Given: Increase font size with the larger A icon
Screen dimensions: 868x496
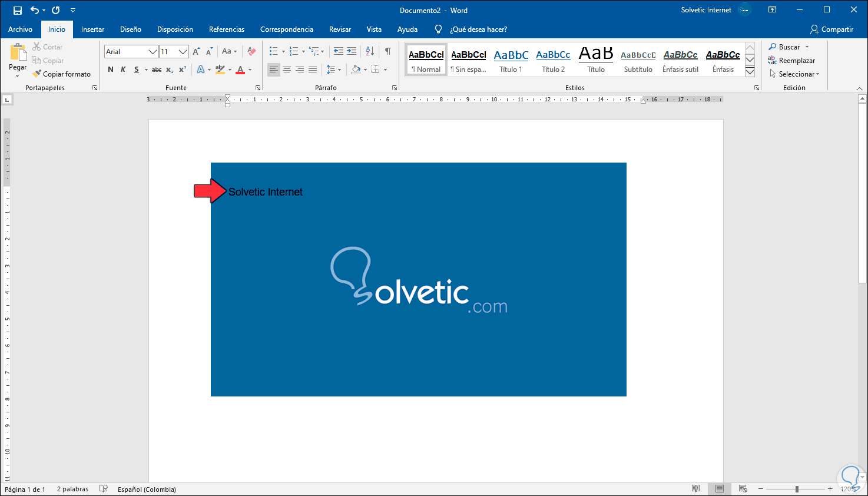Looking at the screenshot, I should click(196, 51).
